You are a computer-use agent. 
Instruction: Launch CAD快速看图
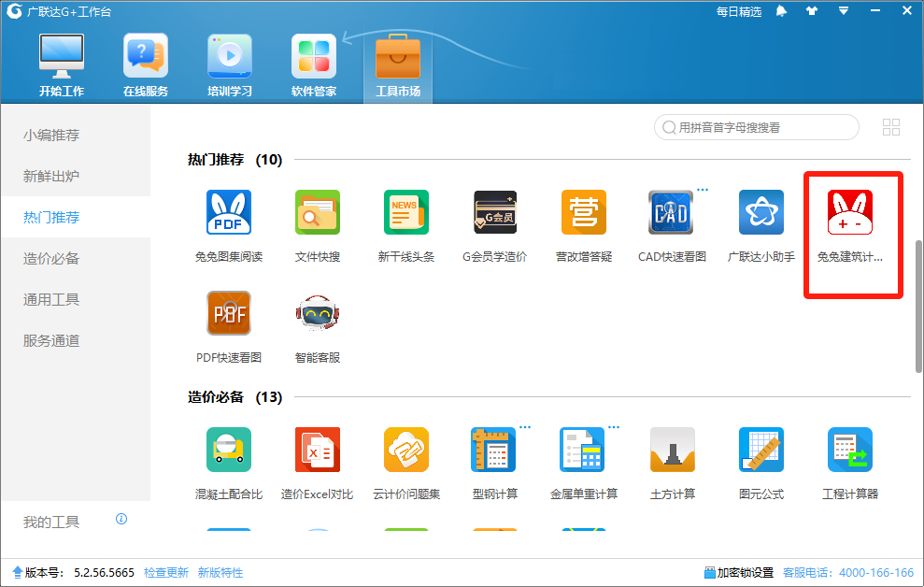click(671, 212)
